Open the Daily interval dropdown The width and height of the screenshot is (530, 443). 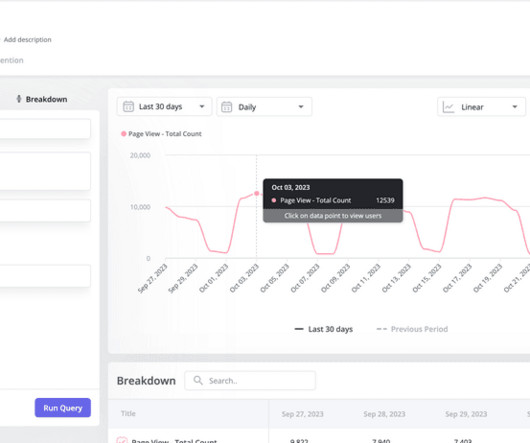(264, 107)
